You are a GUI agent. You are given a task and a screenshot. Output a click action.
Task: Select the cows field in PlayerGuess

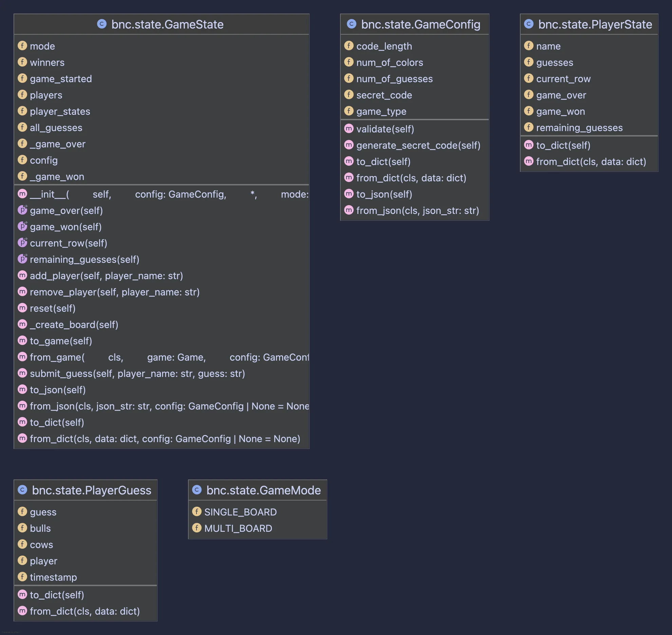(x=41, y=545)
